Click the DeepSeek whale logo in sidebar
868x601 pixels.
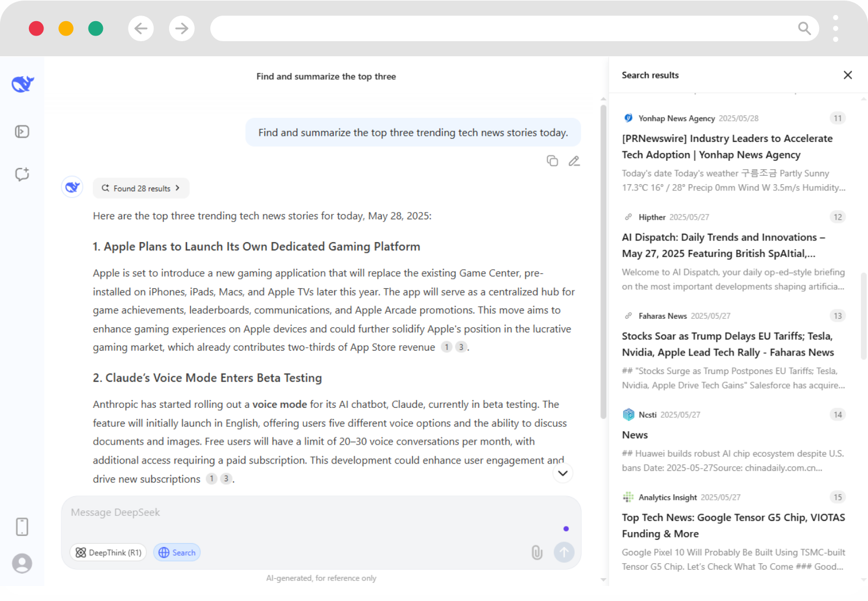[23, 83]
